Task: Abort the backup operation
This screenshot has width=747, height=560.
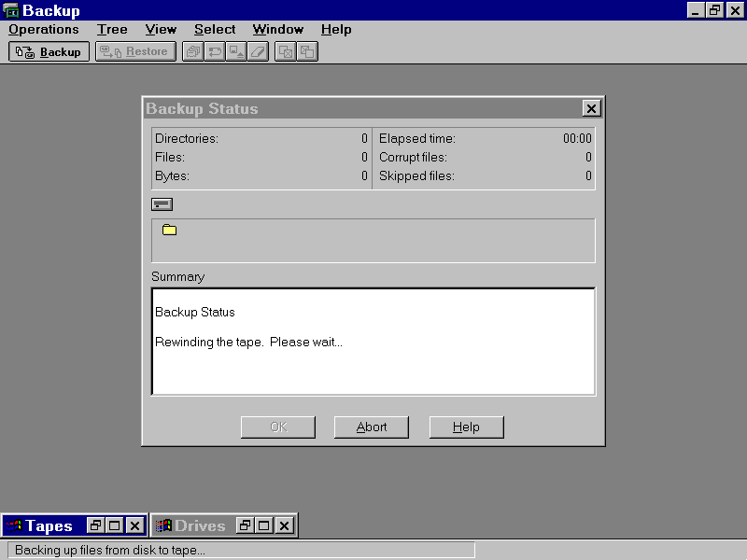Action: pyautogui.click(x=372, y=427)
